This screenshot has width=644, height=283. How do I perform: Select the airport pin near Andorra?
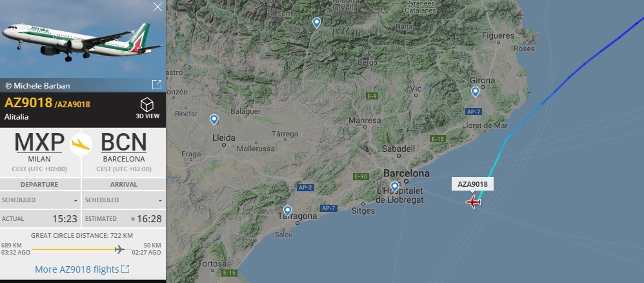coord(316,23)
